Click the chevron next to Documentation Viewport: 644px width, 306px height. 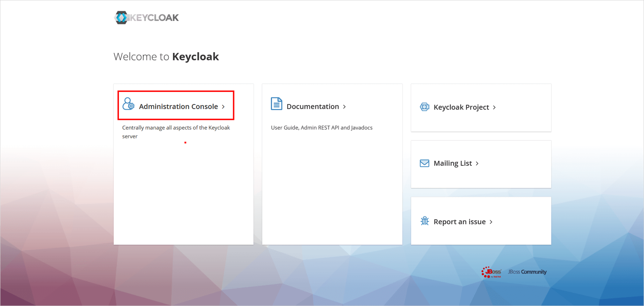click(344, 107)
